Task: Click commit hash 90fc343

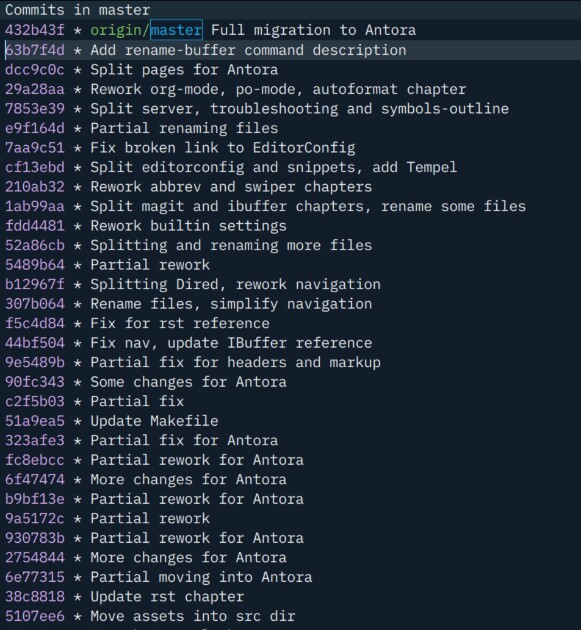Action: pyautogui.click(x=35, y=382)
